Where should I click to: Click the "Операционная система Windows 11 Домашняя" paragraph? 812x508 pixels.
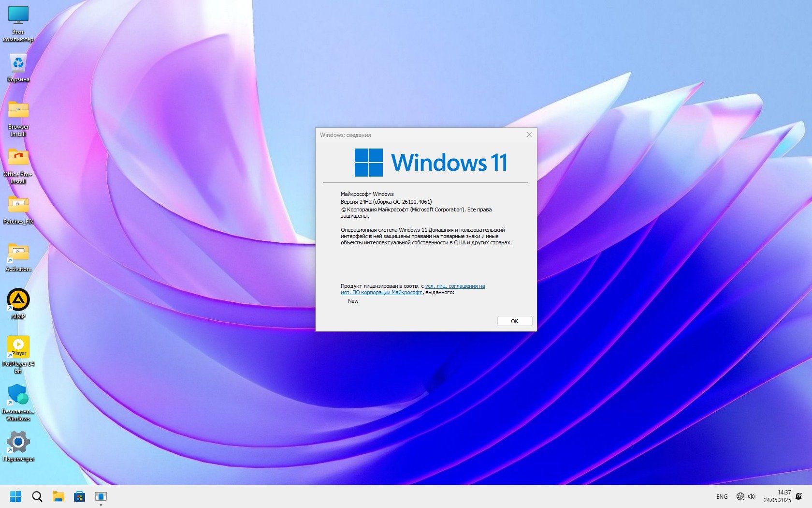point(426,236)
